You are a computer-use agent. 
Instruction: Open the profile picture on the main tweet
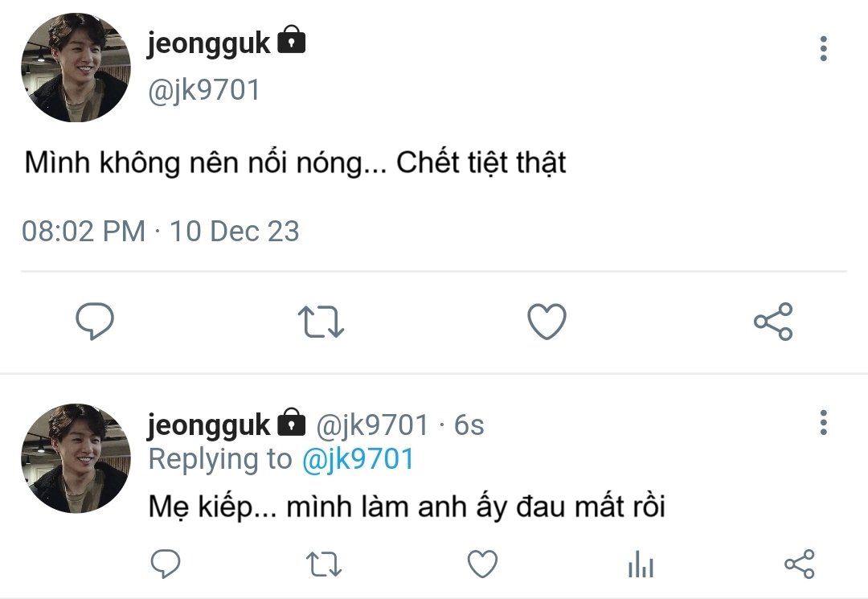point(76,68)
